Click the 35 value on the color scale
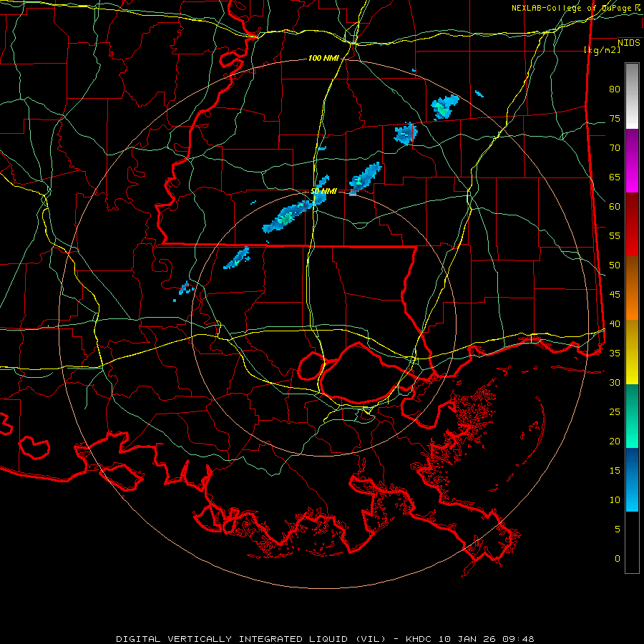Viewport: 644px width, 644px height. pyautogui.click(x=615, y=353)
